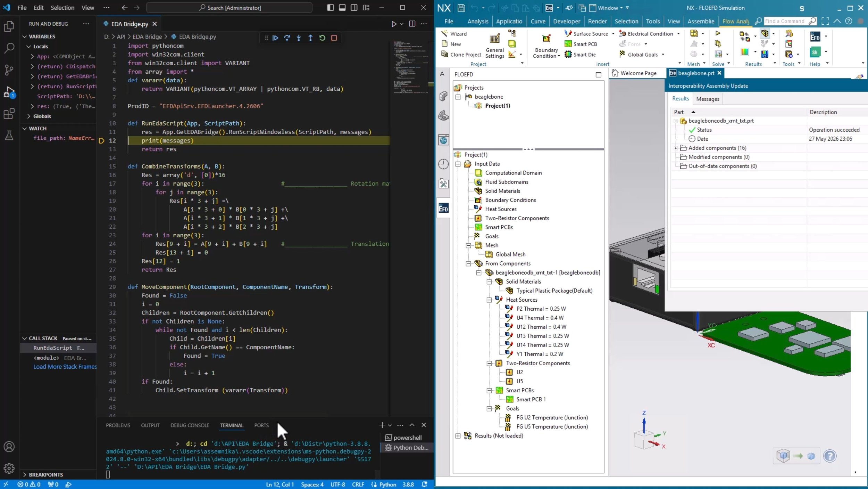
Task: Open the Electrical Condition command
Action: [x=646, y=34]
